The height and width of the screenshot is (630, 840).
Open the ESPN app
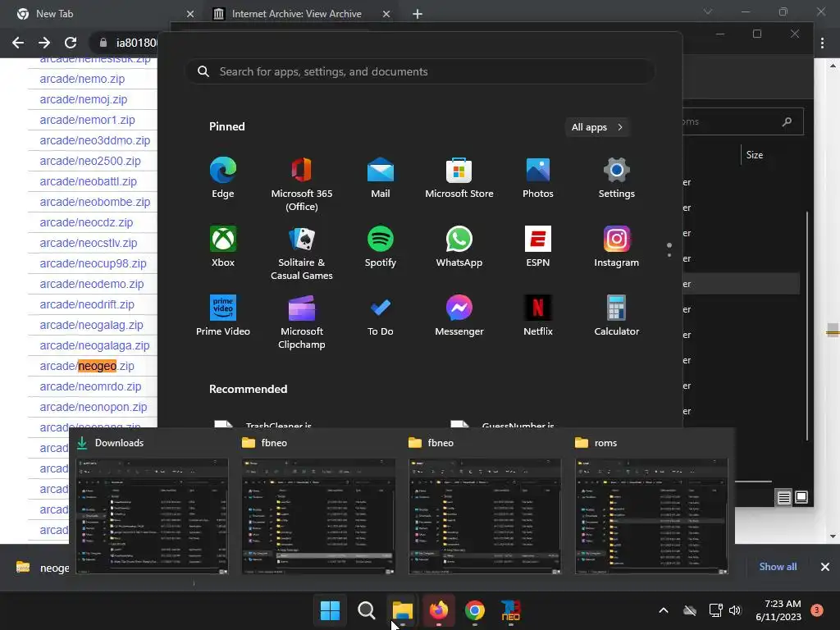tap(538, 247)
